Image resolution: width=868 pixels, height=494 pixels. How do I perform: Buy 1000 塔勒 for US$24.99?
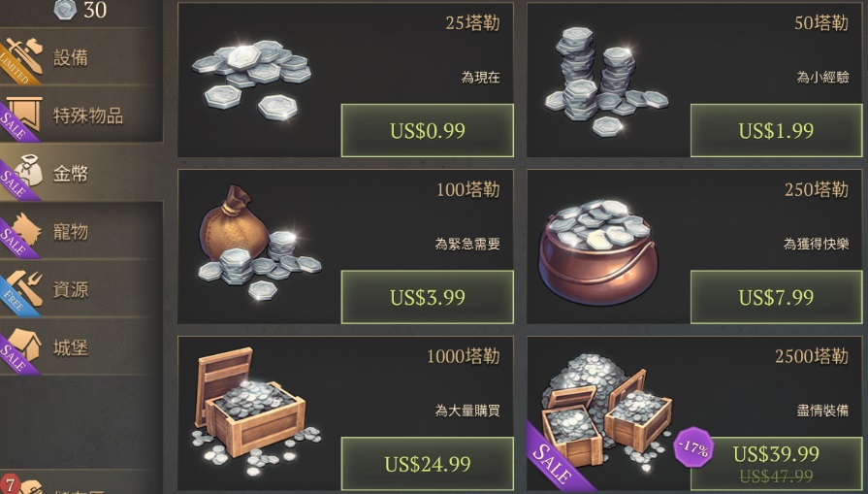428,464
